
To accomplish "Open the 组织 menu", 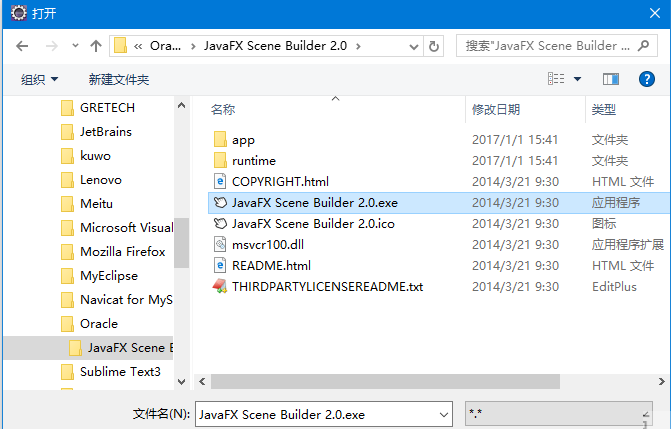I will (39, 80).
